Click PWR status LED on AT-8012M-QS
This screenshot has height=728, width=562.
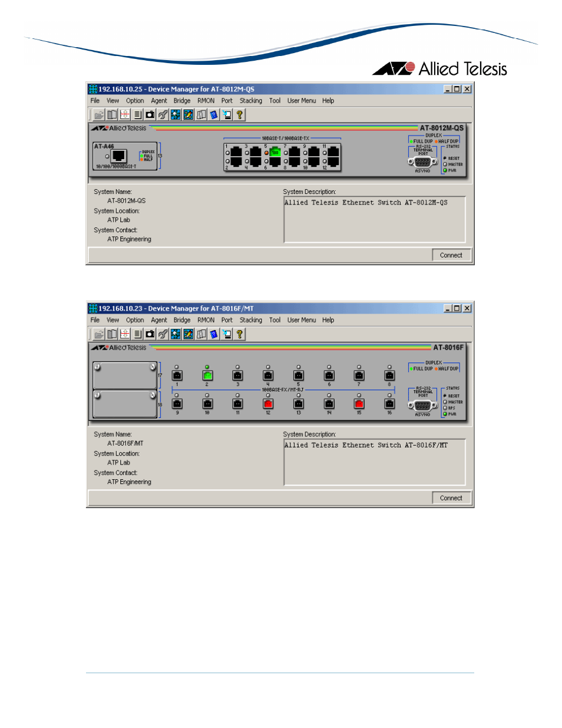pos(445,170)
